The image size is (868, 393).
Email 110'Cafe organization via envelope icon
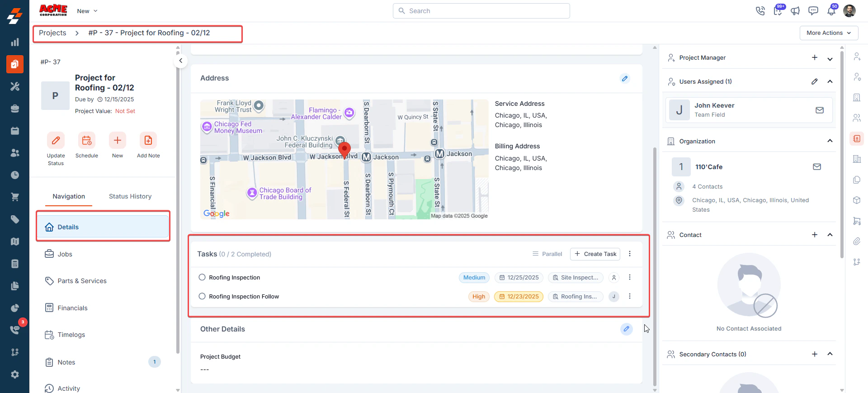pos(817,167)
